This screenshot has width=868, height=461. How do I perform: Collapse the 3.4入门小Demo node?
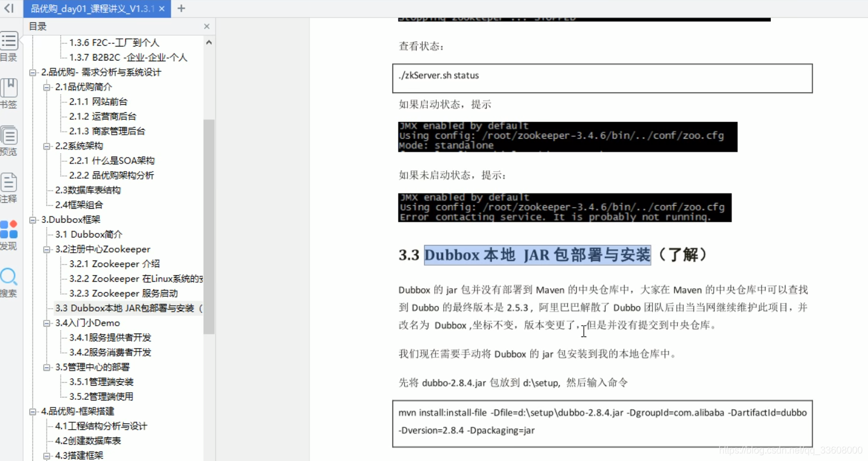(47, 323)
